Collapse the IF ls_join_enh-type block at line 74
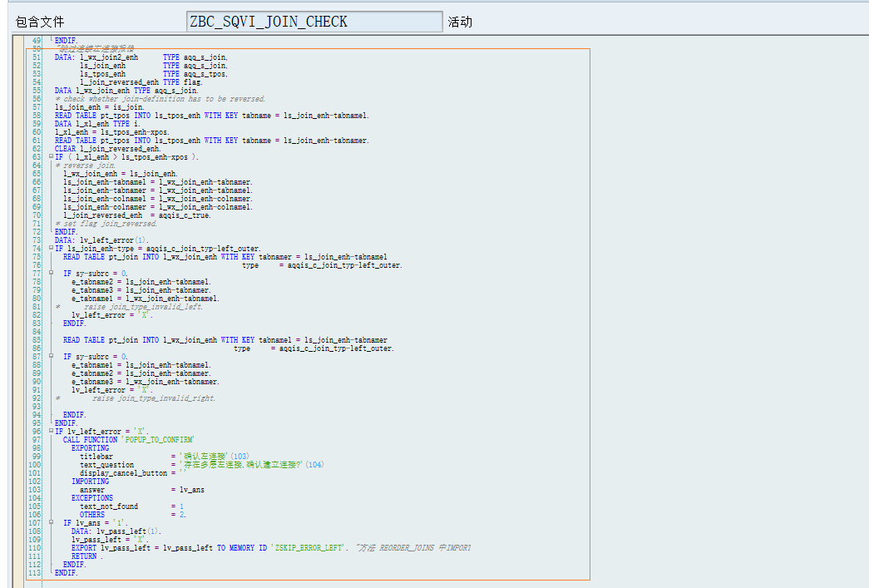The height and width of the screenshot is (588, 869). click(52, 249)
